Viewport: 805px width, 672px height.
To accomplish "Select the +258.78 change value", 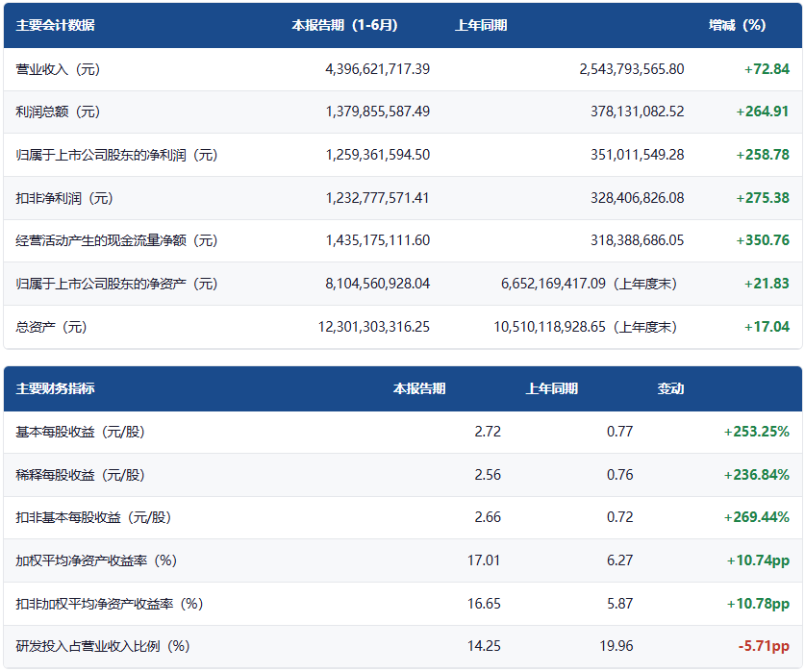I will [763, 155].
